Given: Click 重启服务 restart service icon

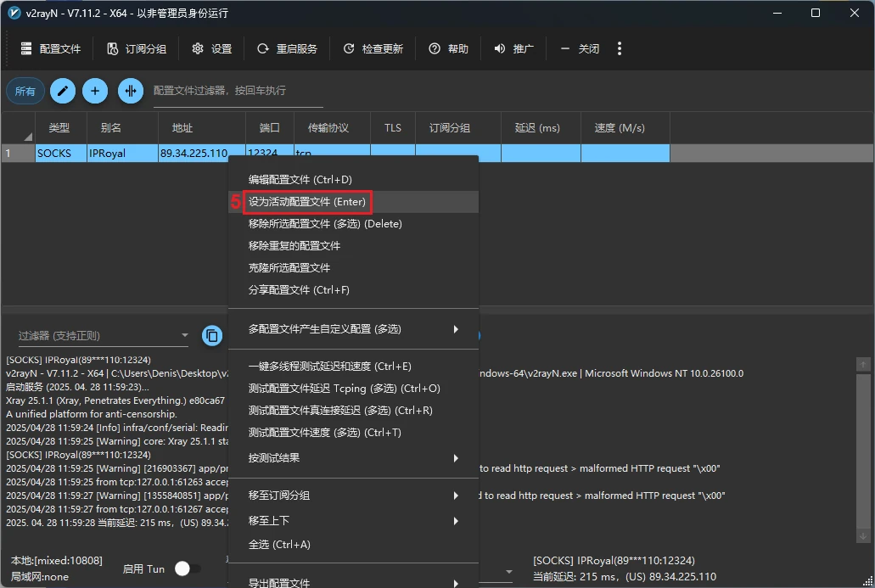Looking at the screenshot, I should pos(263,48).
